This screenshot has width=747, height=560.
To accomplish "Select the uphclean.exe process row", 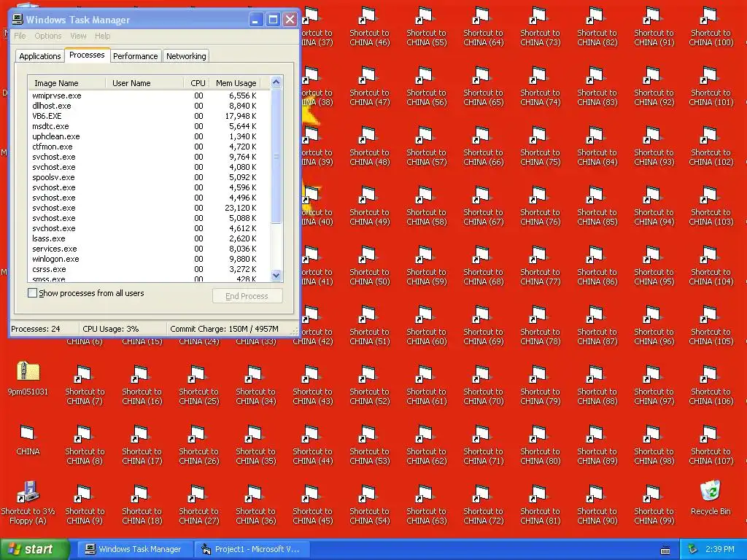I will (x=149, y=136).
